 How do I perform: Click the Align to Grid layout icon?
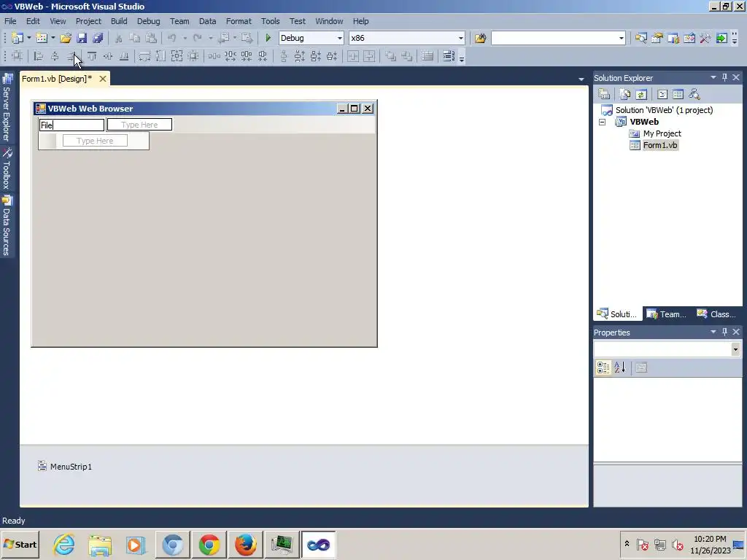pyautogui.click(x=18, y=56)
